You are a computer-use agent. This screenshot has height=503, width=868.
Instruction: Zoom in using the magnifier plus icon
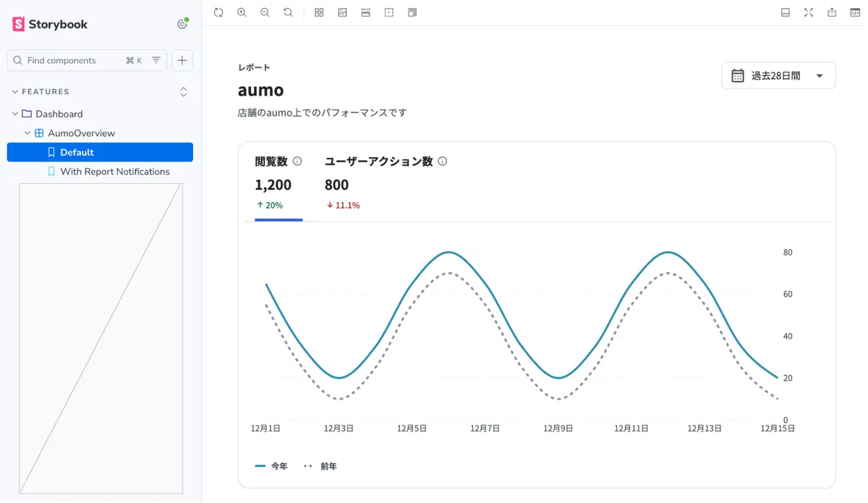click(242, 12)
